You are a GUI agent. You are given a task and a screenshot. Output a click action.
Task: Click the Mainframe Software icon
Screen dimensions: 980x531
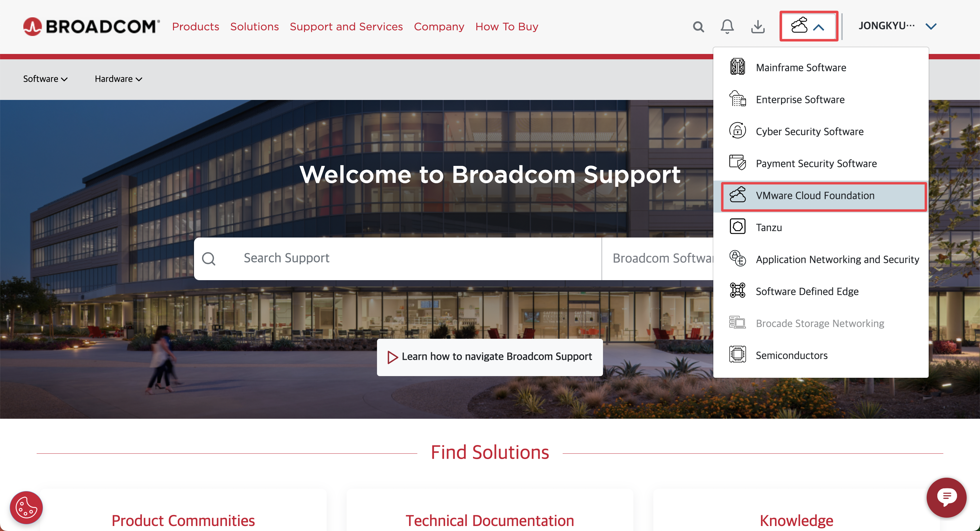(738, 67)
